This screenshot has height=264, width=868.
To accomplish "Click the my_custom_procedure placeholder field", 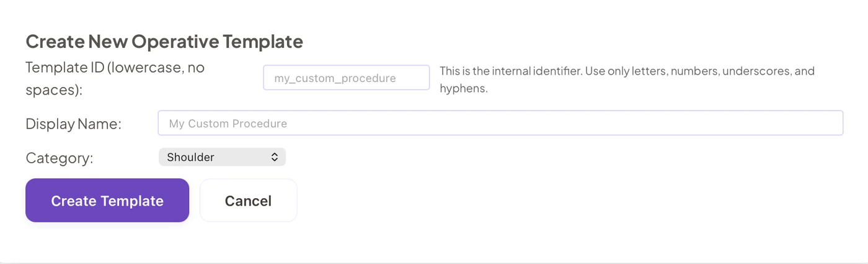I will click(347, 78).
